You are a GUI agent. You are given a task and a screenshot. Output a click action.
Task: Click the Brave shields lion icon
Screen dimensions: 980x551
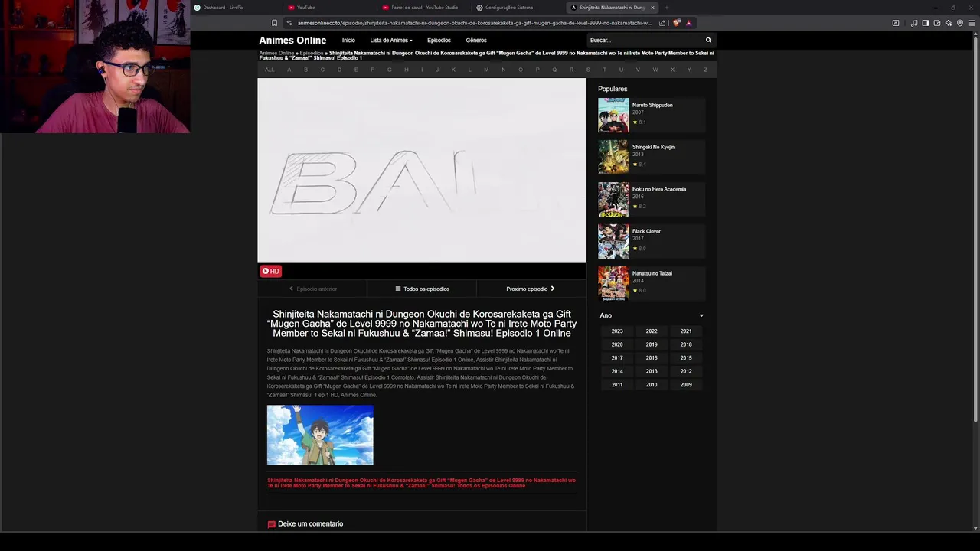coord(677,23)
